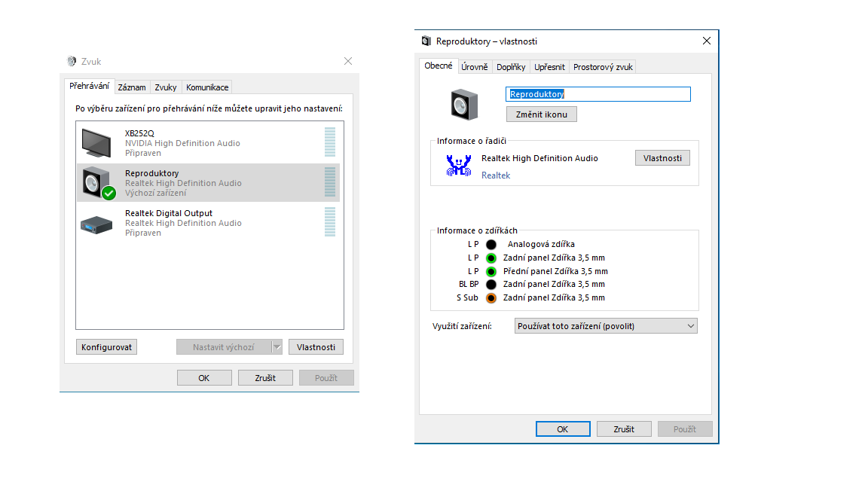The width and height of the screenshot is (868, 488).
Task: Click the Realtek link under controller info
Action: tap(496, 175)
